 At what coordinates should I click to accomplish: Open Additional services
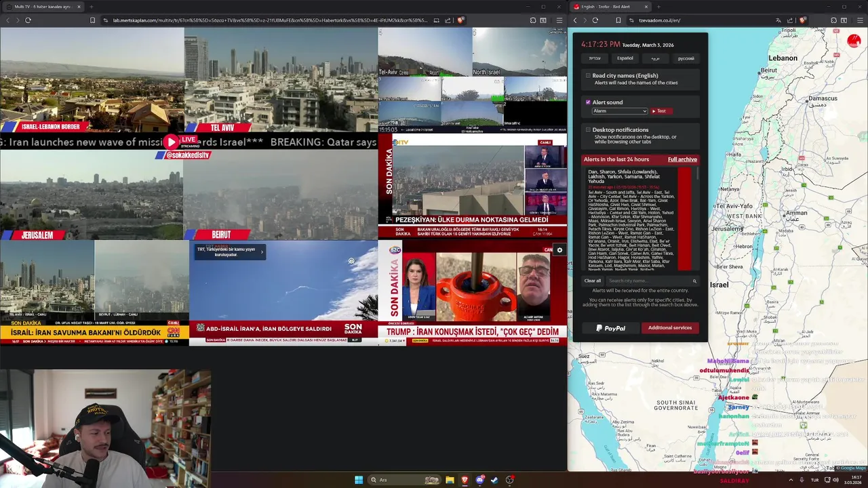coord(670,328)
